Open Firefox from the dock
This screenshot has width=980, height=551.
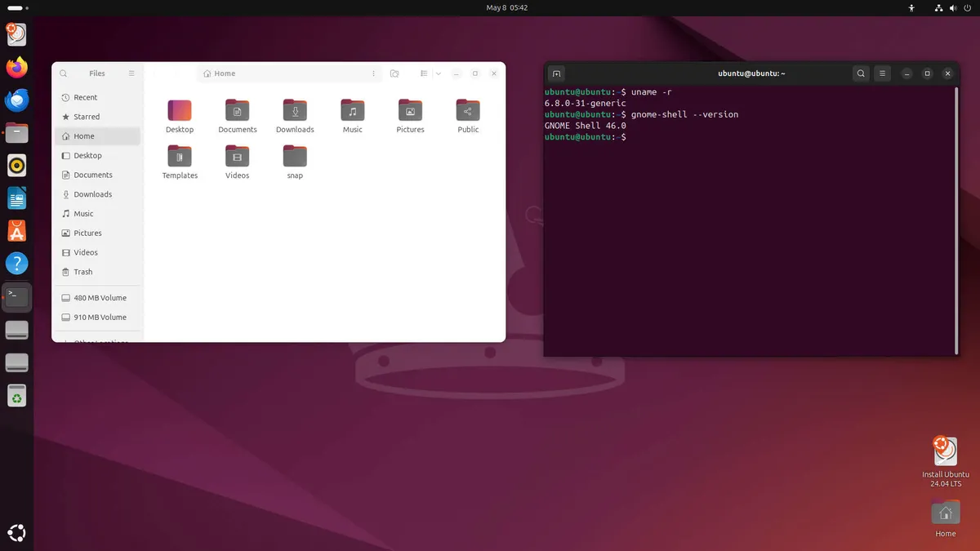click(16, 67)
